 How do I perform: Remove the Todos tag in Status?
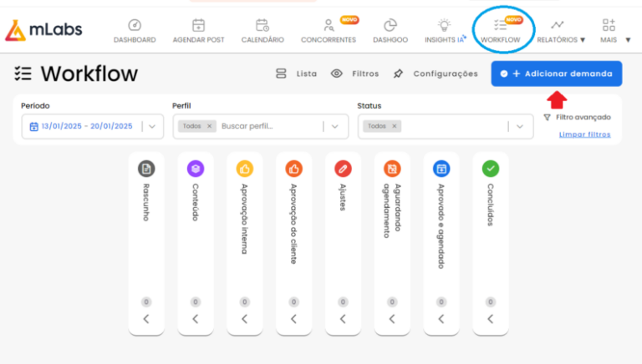coord(395,126)
